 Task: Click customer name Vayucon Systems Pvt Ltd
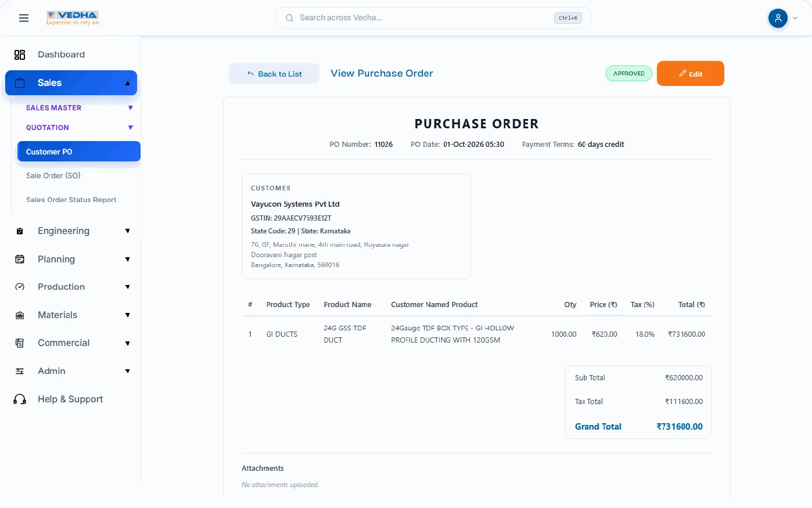[x=295, y=204]
